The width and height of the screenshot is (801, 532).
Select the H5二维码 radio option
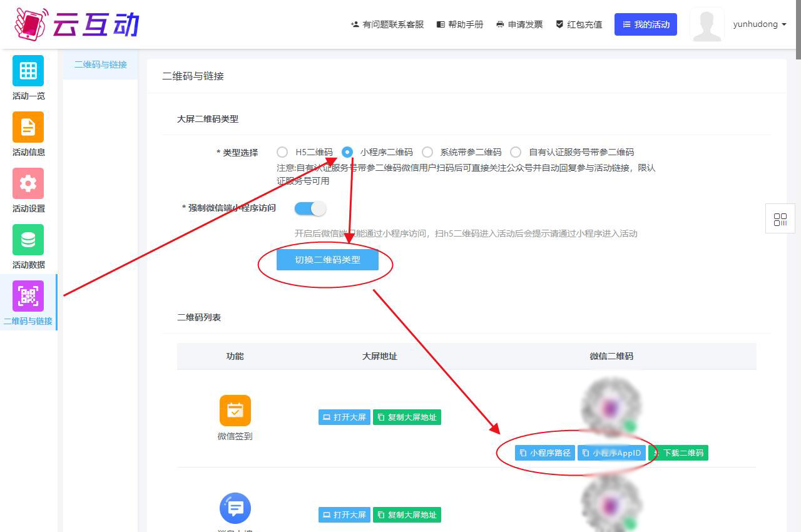tap(282, 152)
